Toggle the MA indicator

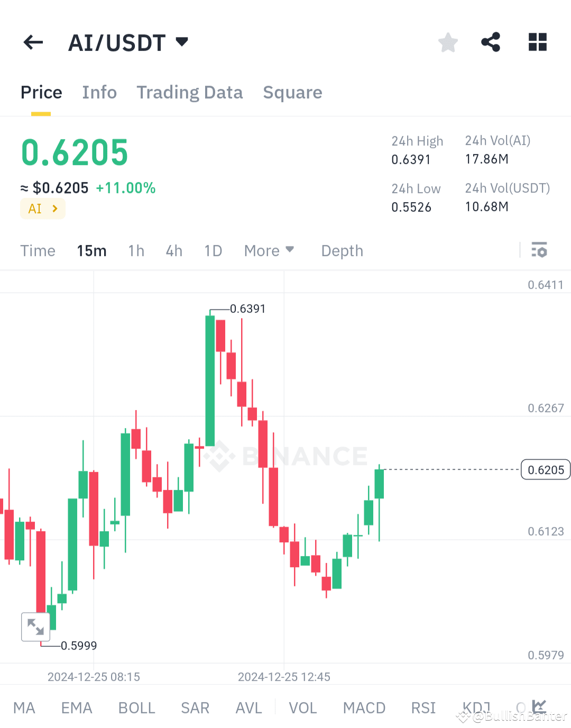tap(24, 707)
